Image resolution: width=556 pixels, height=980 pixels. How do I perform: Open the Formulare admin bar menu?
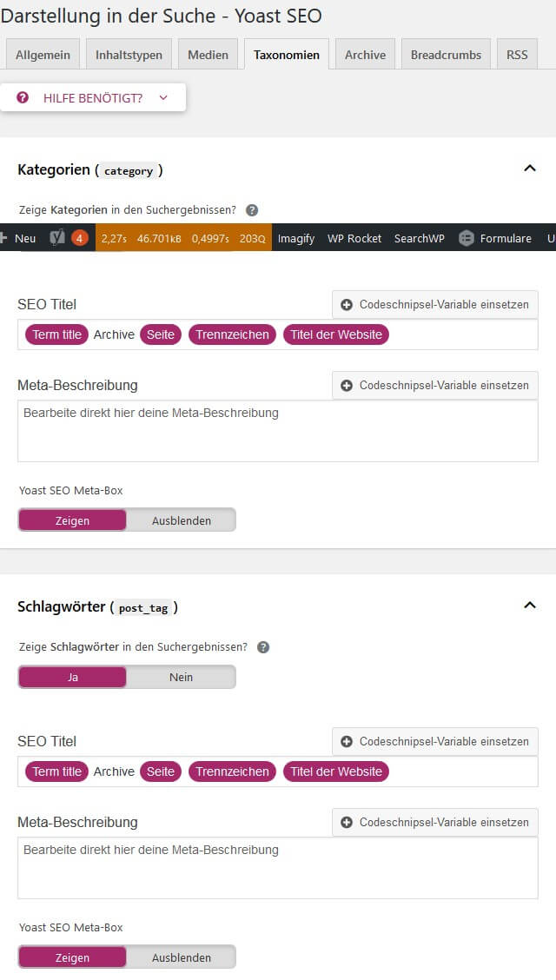pyautogui.click(x=506, y=238)
